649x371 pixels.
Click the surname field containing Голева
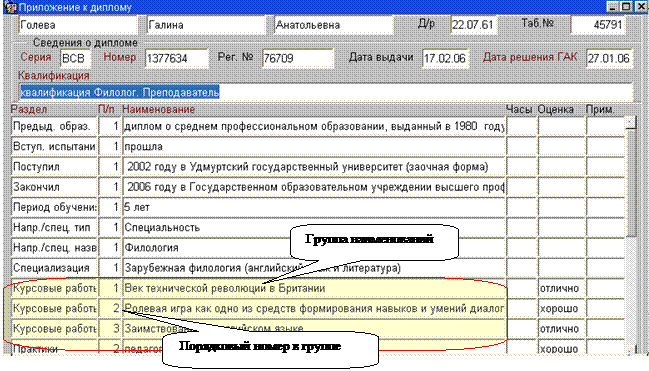(78, 25)
